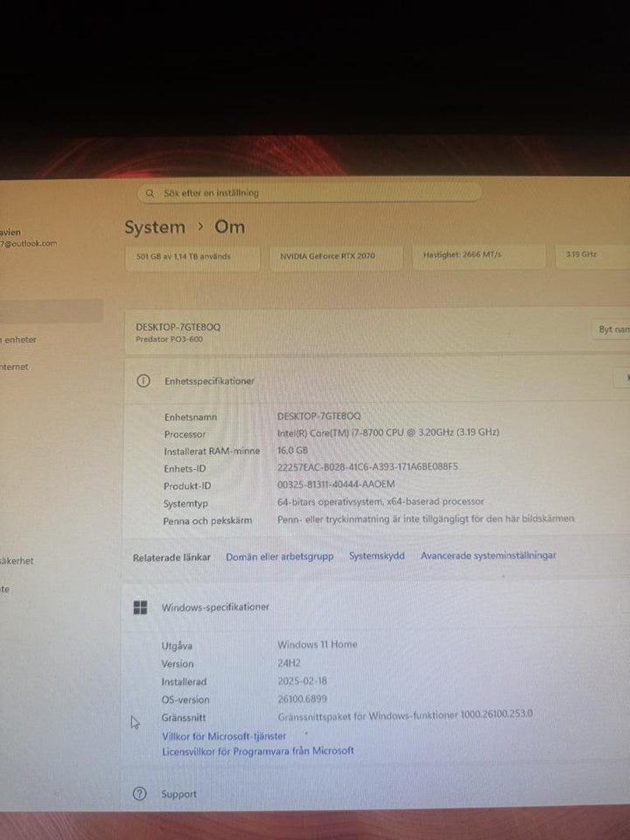
Task: Click the Byt namn rename button
Action: [613, 329]
